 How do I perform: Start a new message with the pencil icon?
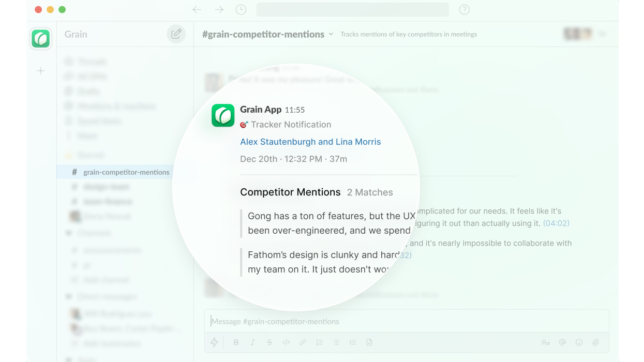click(176, 34)
